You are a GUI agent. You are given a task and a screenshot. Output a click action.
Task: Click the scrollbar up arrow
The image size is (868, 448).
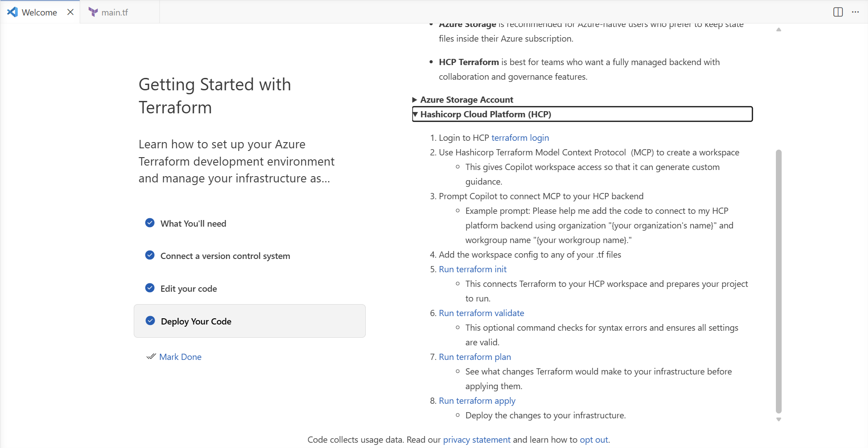(779, 30)
